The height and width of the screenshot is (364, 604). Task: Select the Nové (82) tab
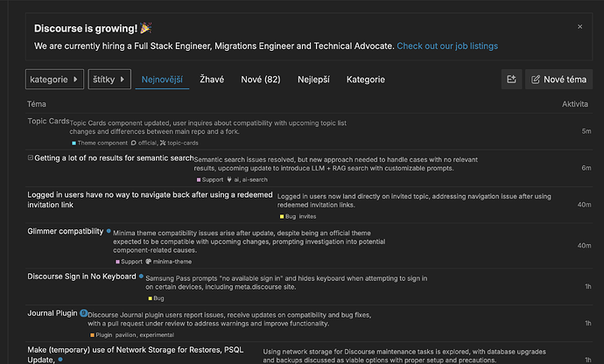(261, 80)
